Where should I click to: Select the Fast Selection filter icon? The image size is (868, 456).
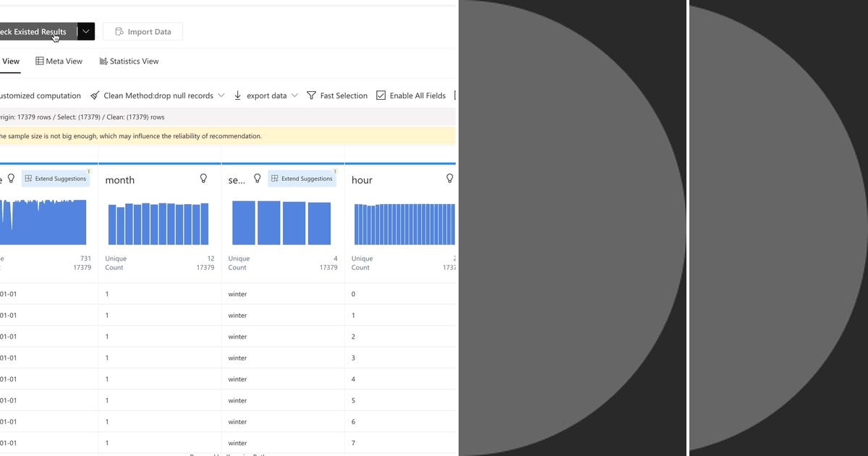coord(311,95)
